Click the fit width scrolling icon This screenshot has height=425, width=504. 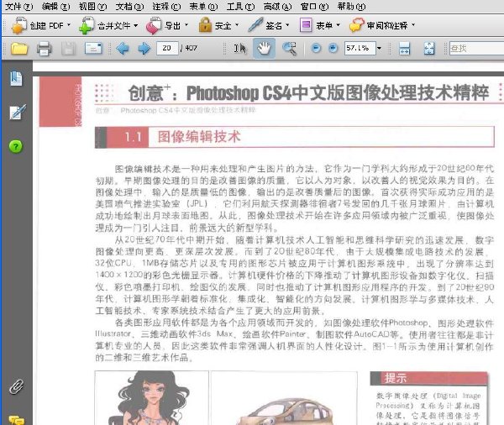click(x=404, y=49)
